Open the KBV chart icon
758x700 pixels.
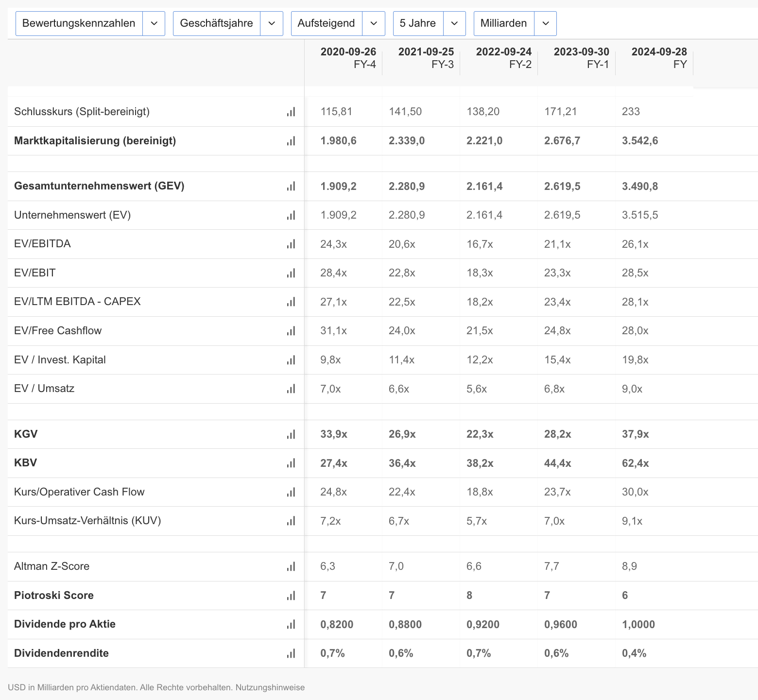click(291, 463)
